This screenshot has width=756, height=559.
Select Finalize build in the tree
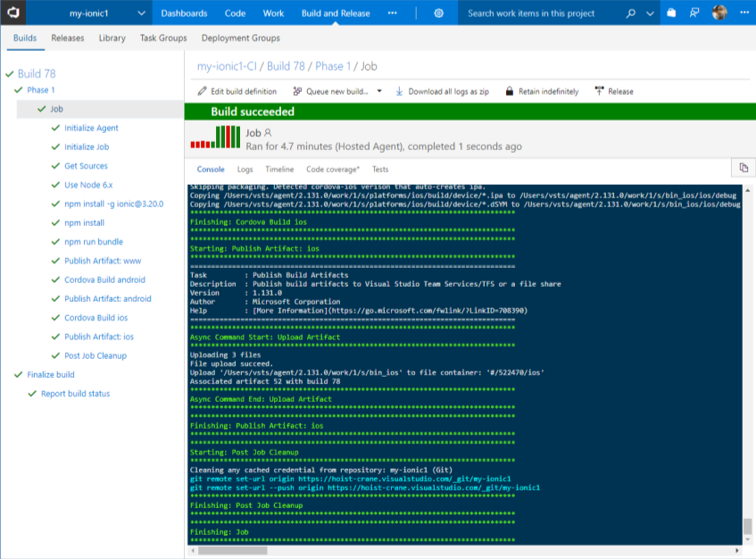coord(51,375)
